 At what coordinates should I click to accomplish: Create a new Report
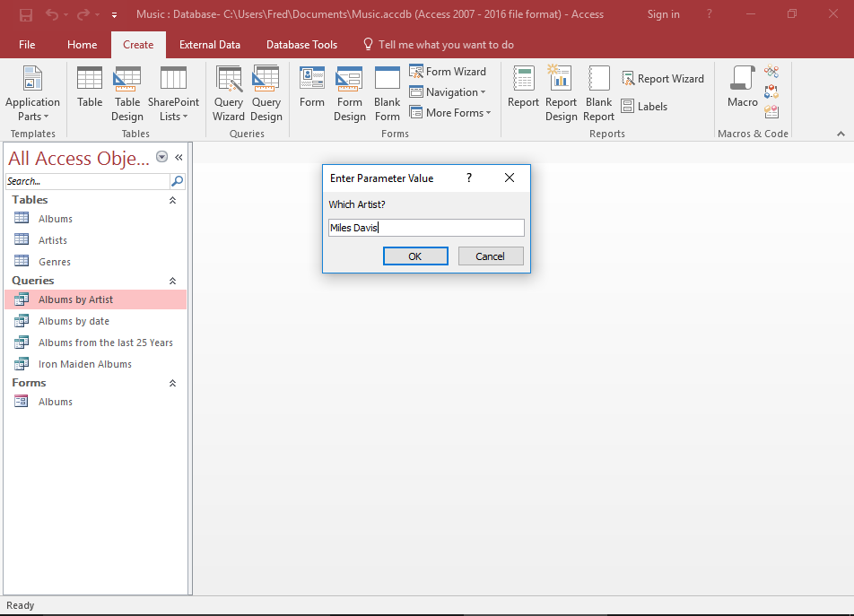523,87
